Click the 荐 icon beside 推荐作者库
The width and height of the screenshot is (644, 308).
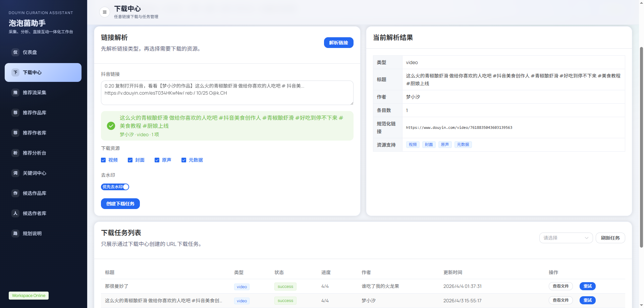[x=15, y=133]
